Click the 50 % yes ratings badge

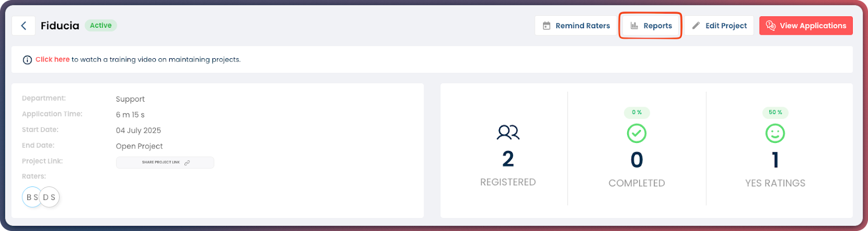775,113
